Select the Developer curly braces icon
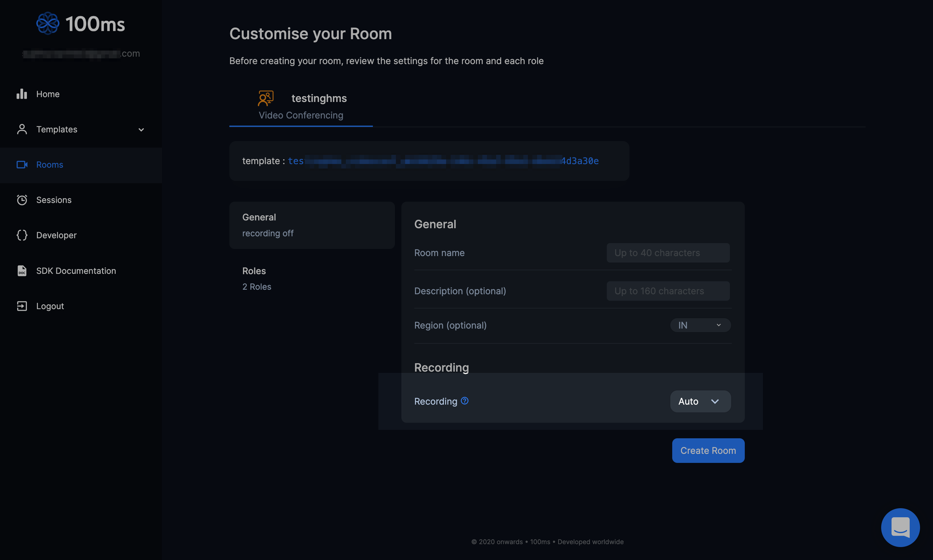This screenshot has height=560, width=933. click(21, 235)
